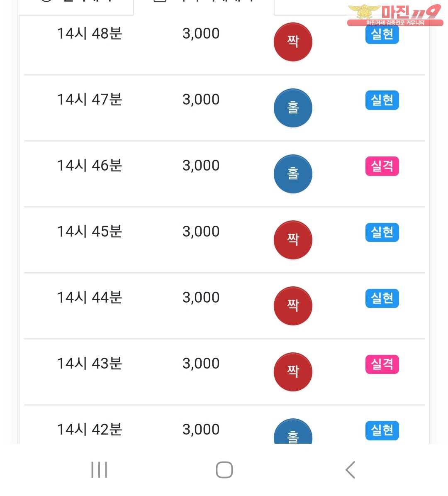Go back with Android back arrow

(350, 470)
